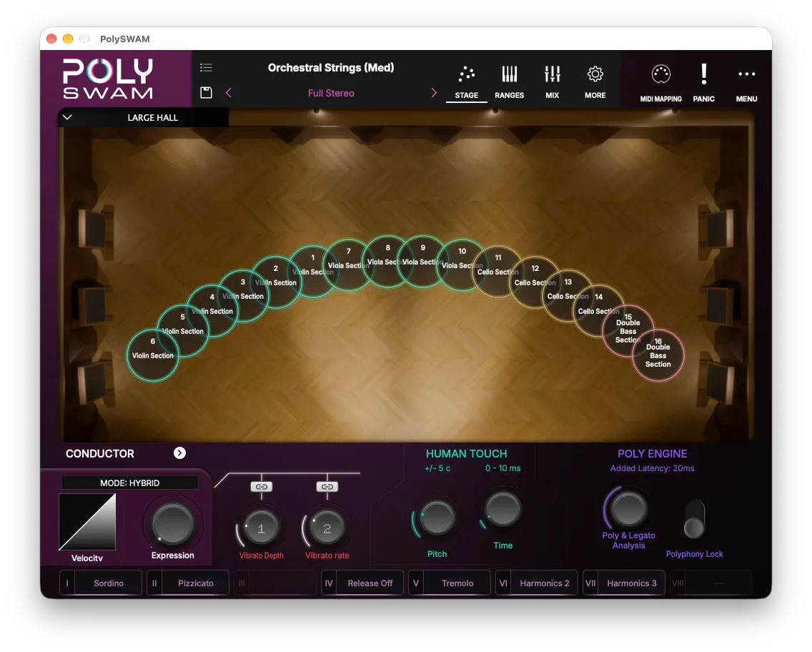Screen dimensions: 812x652
Task: Go to previous preset arrow
Action: click(229, 93)
